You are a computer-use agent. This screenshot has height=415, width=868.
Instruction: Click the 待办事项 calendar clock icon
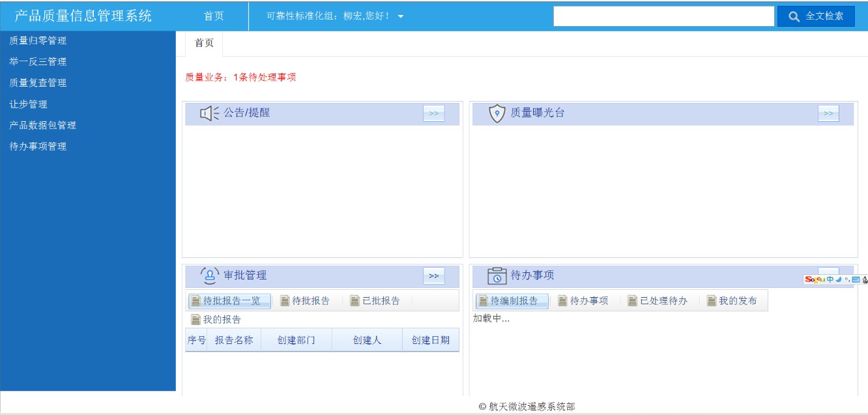click(497, 276)
